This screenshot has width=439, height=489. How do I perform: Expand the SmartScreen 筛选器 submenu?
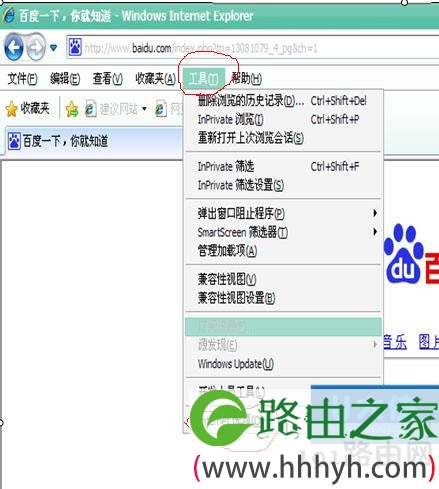[x=283, y=232]
